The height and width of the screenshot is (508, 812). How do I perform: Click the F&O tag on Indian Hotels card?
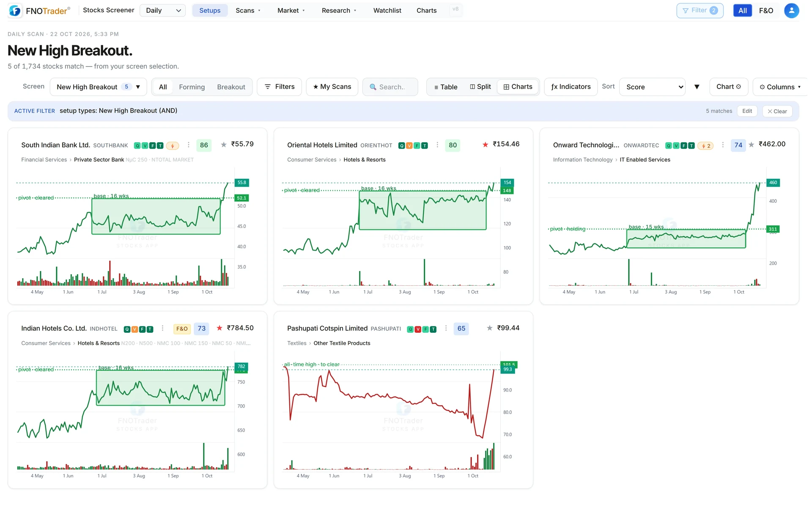point(182,329)
